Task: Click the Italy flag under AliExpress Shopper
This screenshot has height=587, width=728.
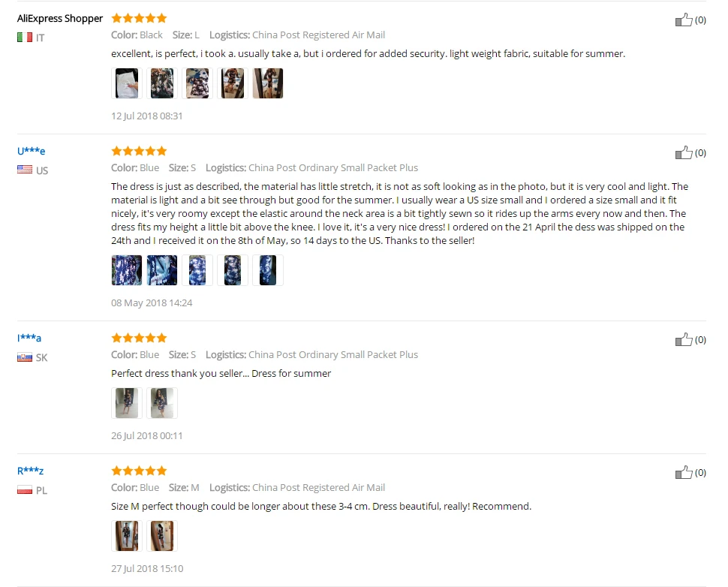Action: point(25,37)
